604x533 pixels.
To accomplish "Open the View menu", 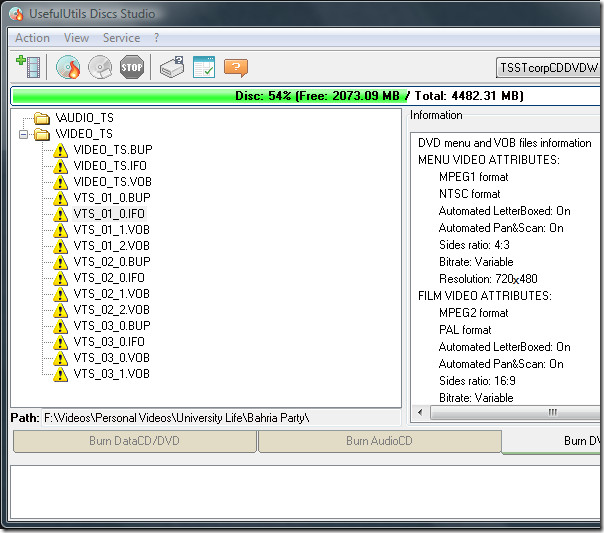I will click(x=76, y=38).
